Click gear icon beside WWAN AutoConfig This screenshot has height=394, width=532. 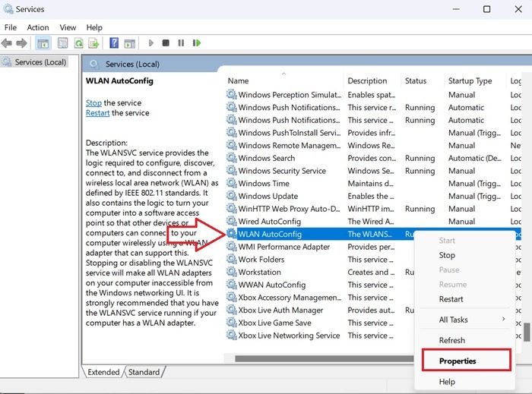click(x=231, y=285)
